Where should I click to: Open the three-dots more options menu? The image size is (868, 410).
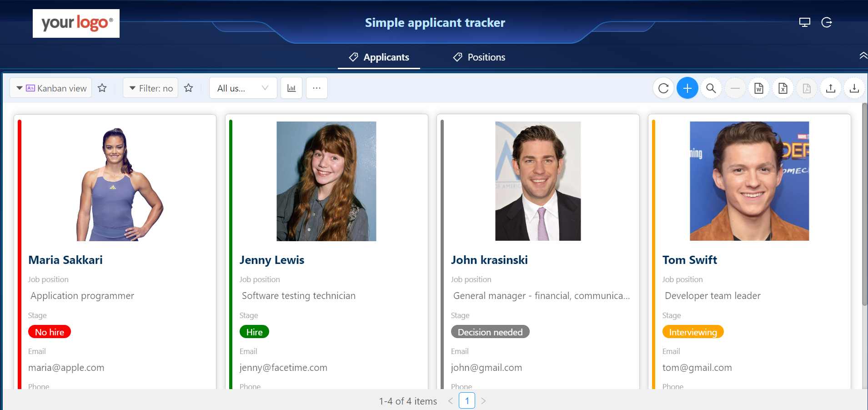[x=317, y=88]
